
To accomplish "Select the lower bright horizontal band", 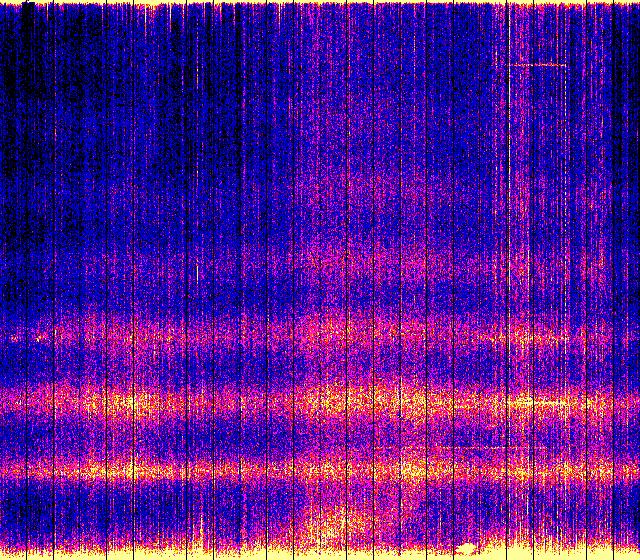I will coord(300,468).
